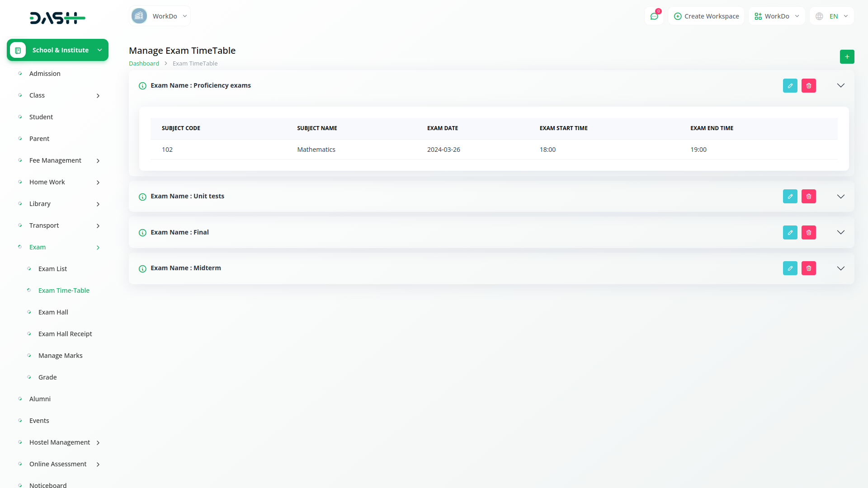Edit the Midterm exam timetable

tap(790, 268)
